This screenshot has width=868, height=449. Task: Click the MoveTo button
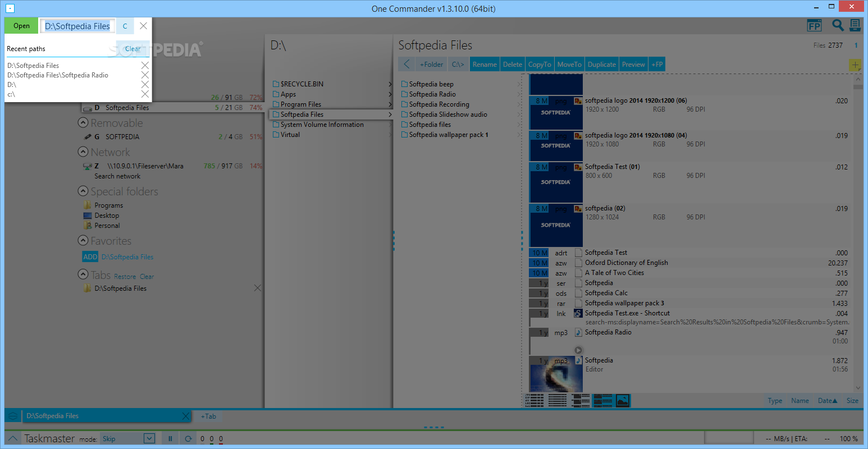(569, 65)
